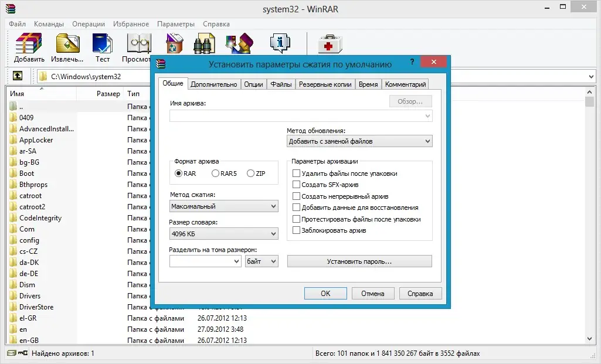
Task: Click the OK button
Action: 325,294
